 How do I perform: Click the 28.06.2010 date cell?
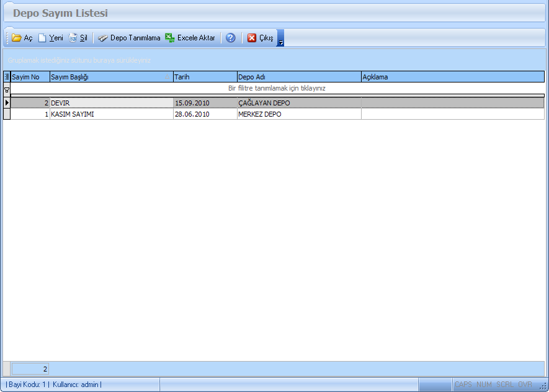pyautogui.click(x=192, y=114)
